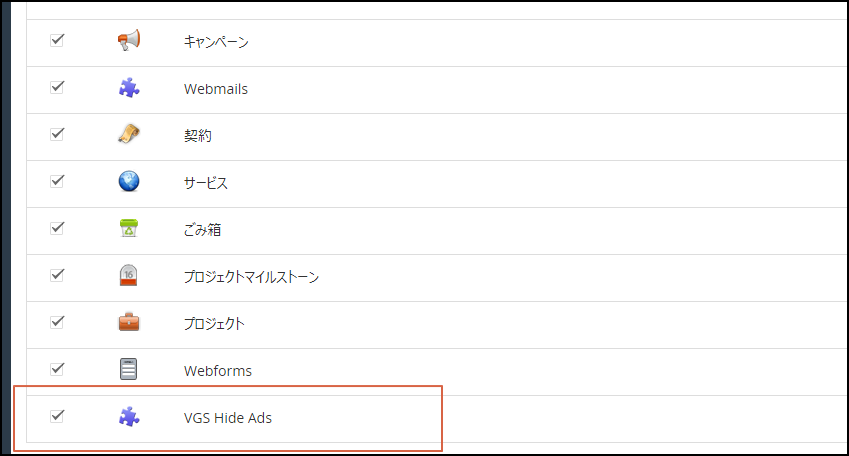Click the megaphone icon for キャンペーン
The image size is (849, 456).
128,41
